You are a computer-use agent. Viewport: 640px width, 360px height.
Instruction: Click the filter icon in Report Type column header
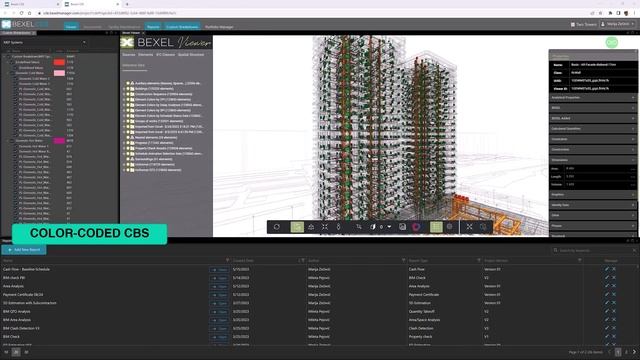pos(479,260)
